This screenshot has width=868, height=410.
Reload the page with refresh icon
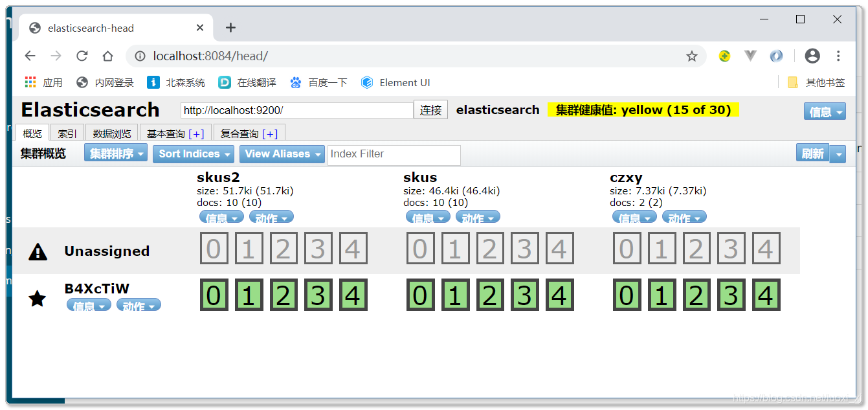click(82, 56)
